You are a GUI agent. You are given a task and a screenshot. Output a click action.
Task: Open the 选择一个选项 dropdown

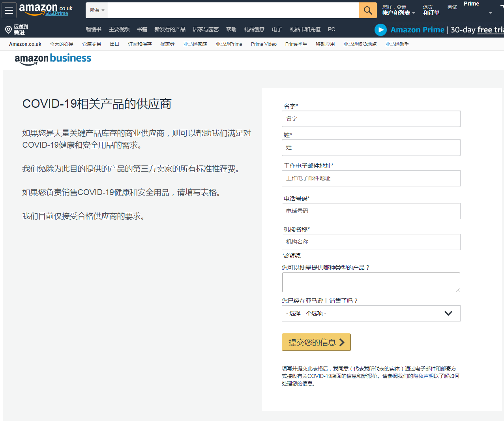[x=371, y=313]
